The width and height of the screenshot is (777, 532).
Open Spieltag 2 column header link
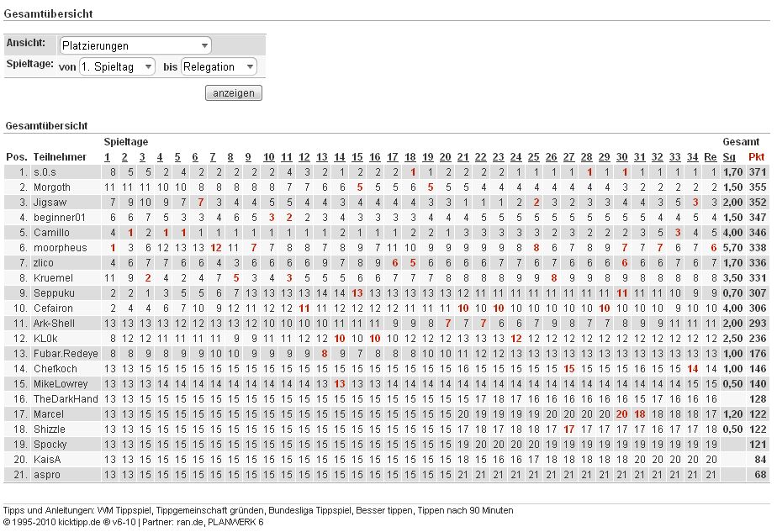coord(124,157)
